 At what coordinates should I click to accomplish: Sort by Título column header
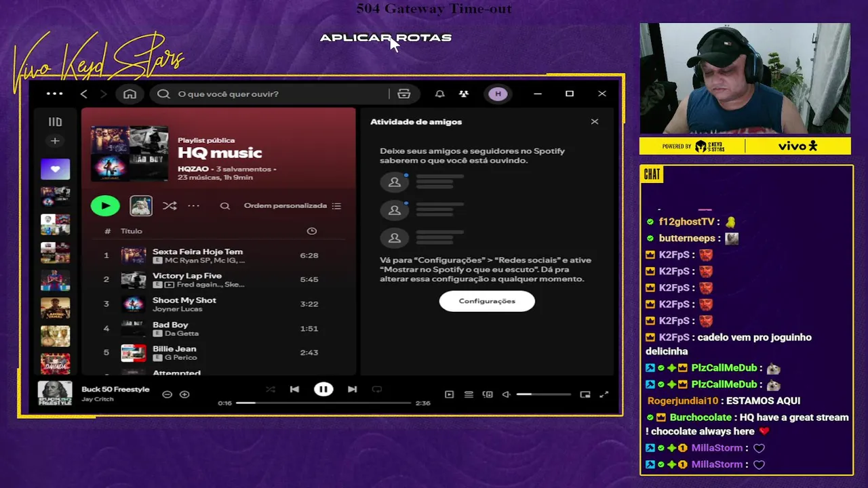132,231
